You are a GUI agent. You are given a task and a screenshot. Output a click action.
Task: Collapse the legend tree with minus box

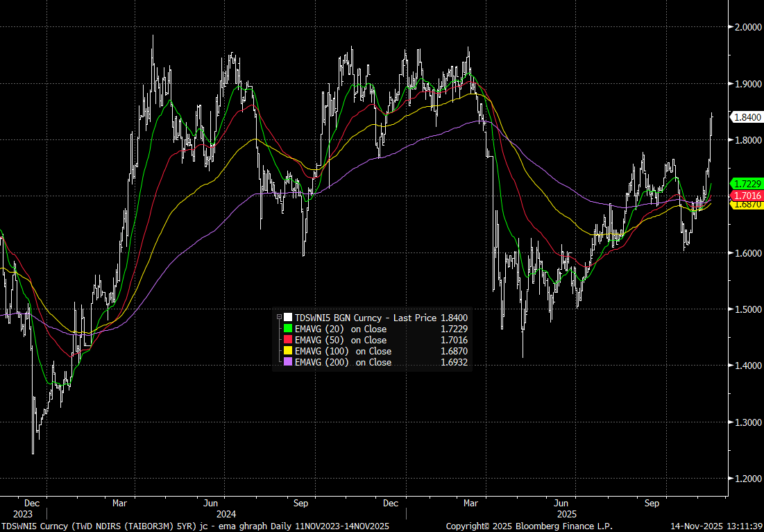click(x=279, y=318)
